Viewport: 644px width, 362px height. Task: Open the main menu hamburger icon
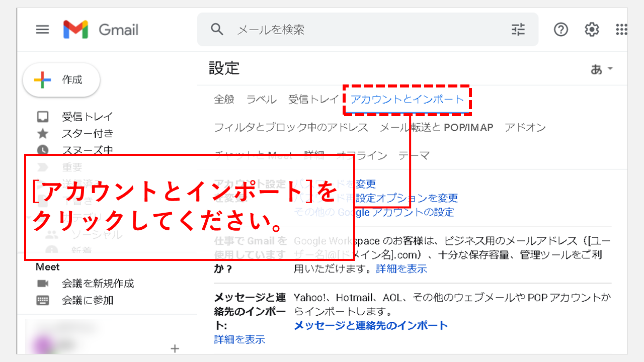43,30
